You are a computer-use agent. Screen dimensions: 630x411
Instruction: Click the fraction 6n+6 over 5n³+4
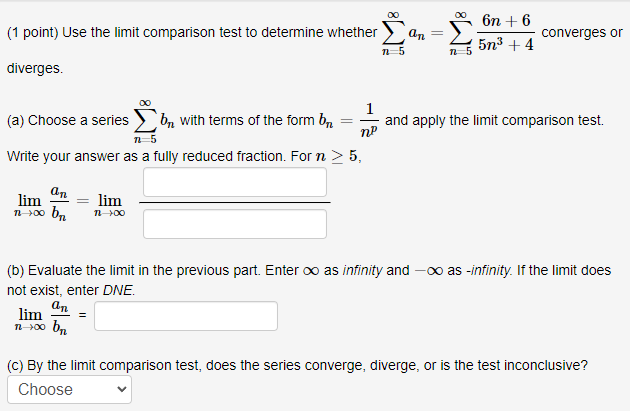[x=506, y=33]
